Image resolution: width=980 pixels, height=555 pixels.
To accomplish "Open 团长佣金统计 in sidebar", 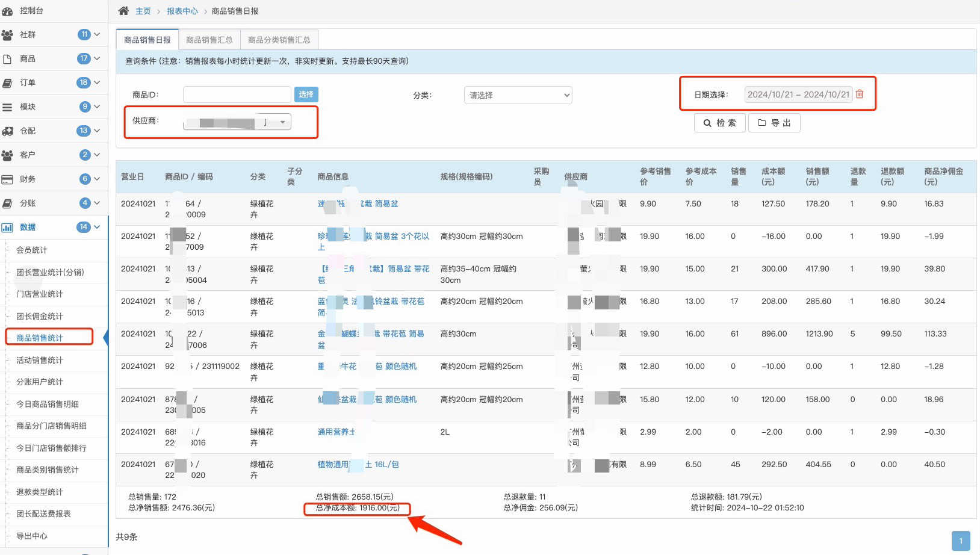I will 40,316.
